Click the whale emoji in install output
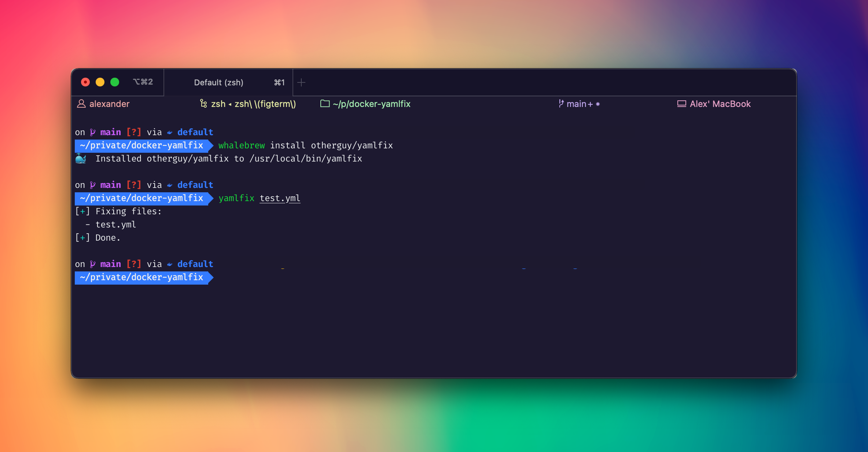 (81, 159)
